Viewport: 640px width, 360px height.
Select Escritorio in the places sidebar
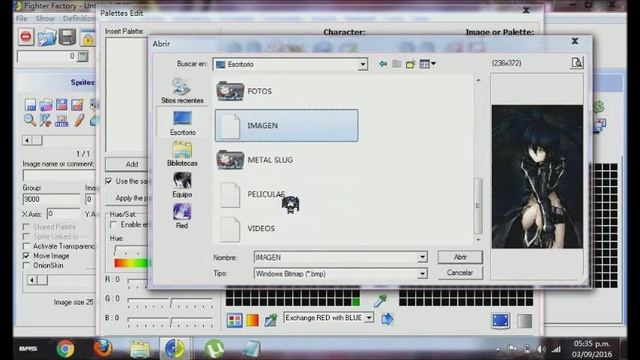pyautogui.click(x=182, y=123)
